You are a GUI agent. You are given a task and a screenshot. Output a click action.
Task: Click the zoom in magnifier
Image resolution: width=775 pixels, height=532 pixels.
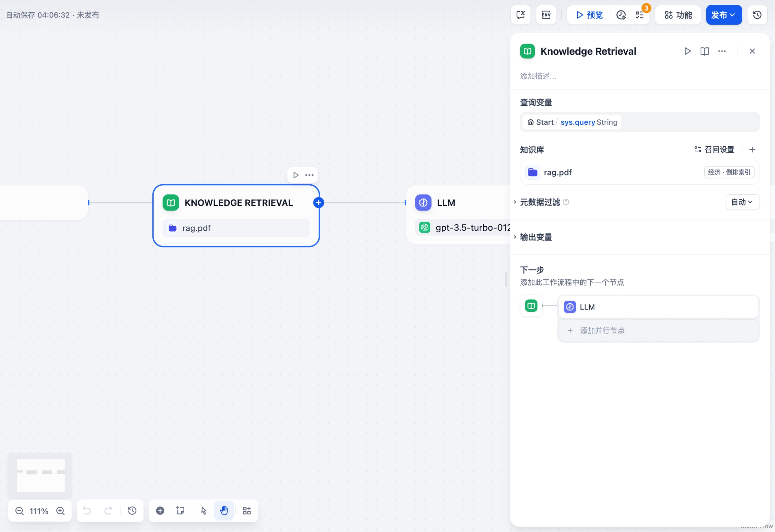61,511
